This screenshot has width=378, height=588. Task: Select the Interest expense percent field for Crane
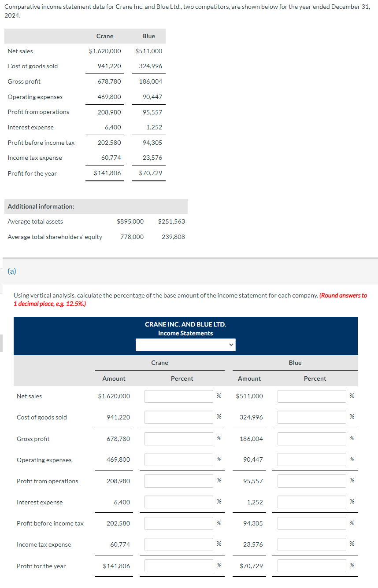(178, 502)
